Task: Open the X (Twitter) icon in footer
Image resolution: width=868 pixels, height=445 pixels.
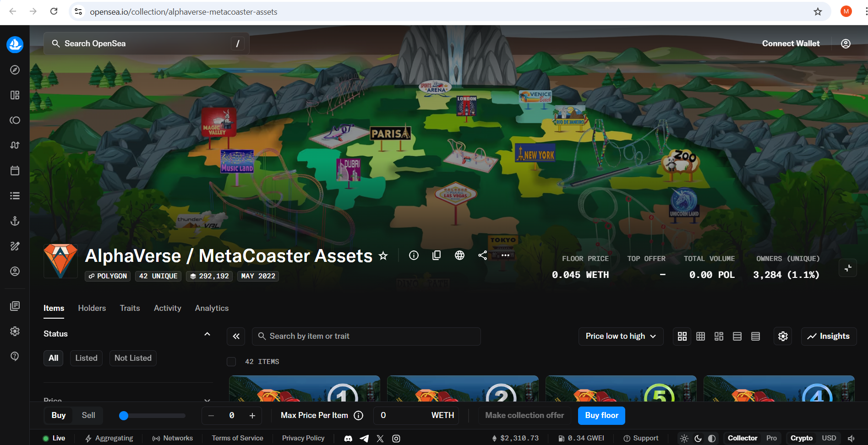Action: (380, 439)
